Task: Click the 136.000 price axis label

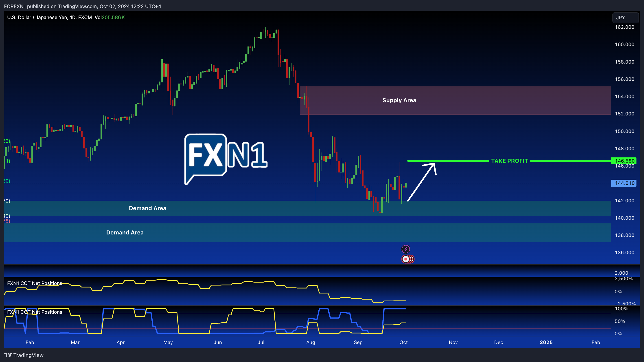Action: click(624, 252)
